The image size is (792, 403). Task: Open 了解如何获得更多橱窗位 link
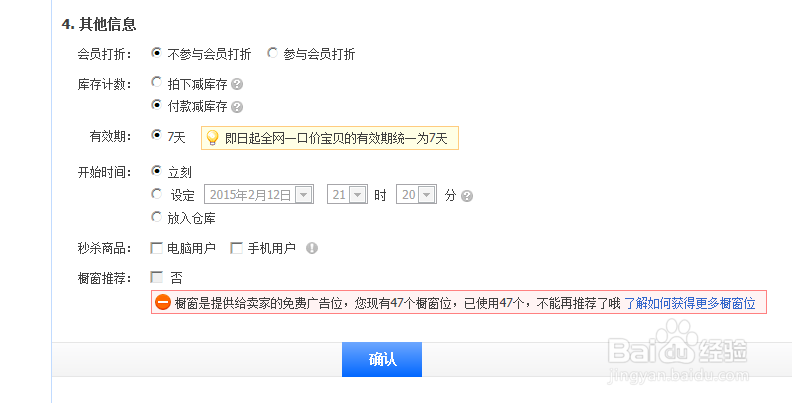[690, 302]
